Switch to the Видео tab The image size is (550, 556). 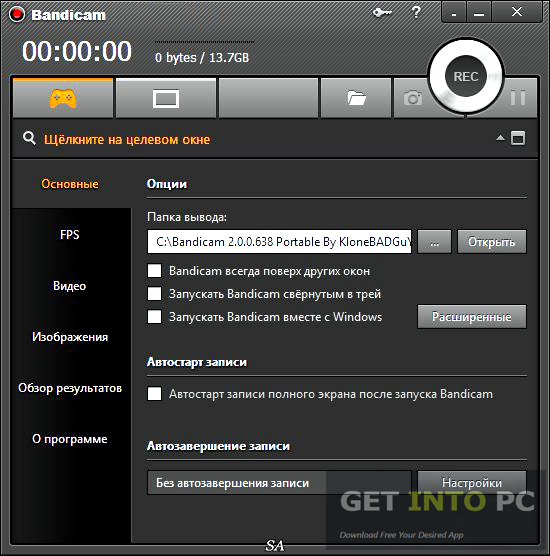click(70, 285)
